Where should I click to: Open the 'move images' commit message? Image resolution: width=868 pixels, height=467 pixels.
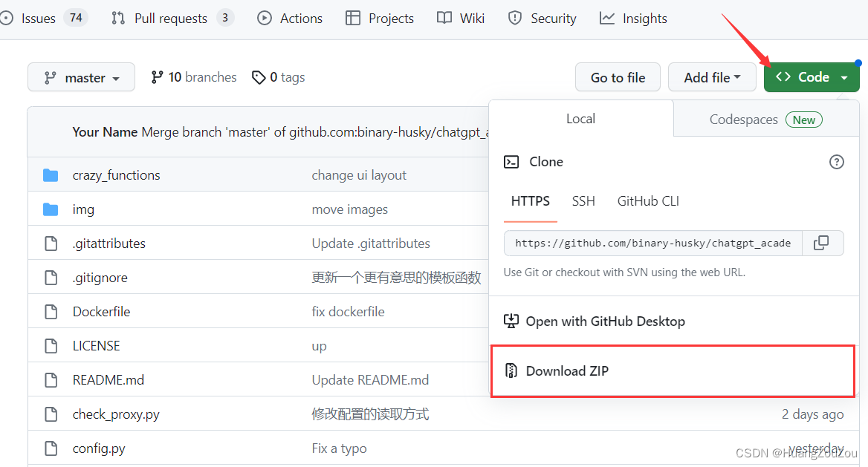[350, 209]
